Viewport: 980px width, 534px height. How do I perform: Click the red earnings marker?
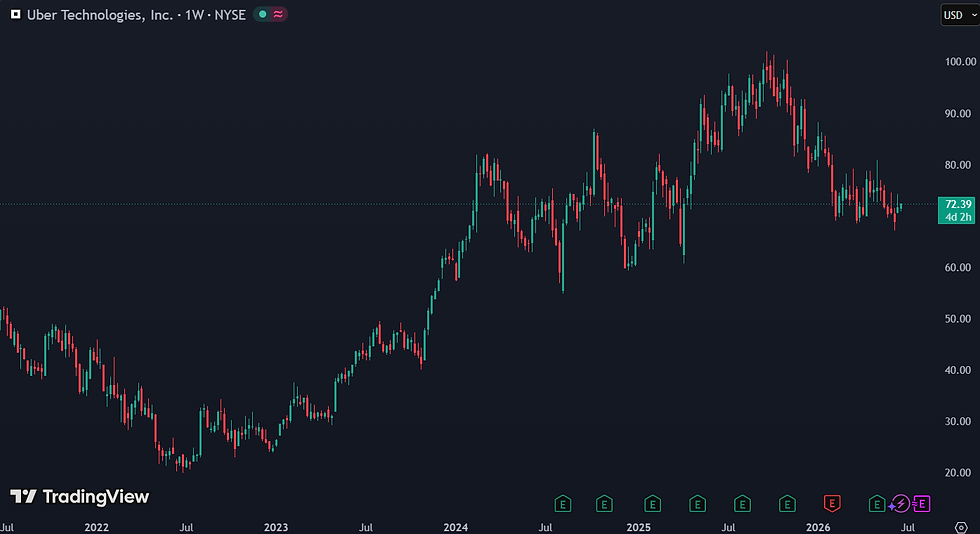tap(832, 503)
